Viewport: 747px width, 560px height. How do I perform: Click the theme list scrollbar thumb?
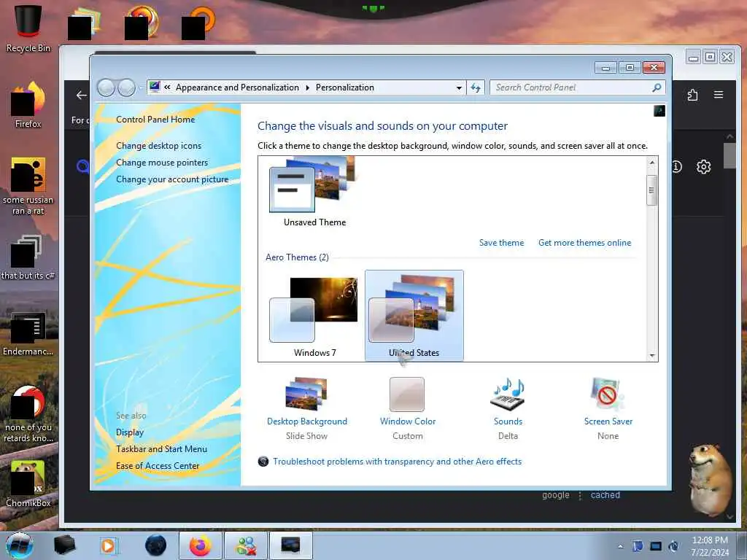(651, 190)
